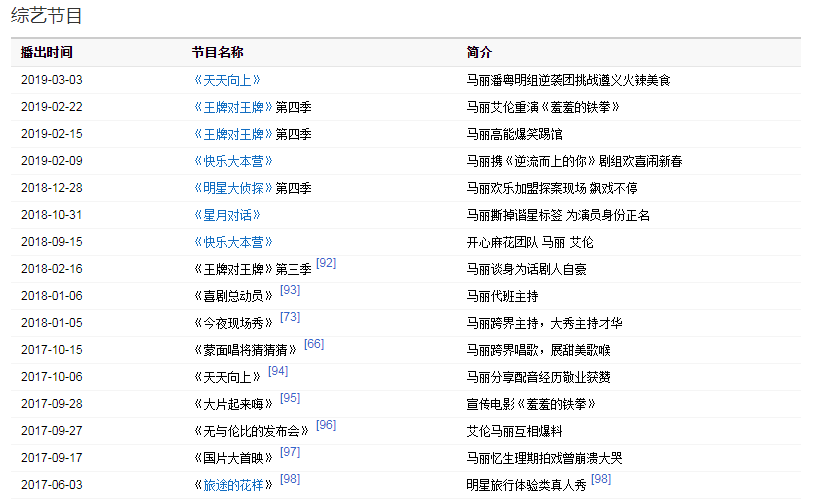Click description 艾伦马丽互相爆料
Image resolution: width=815 pixels, height=501 pixels.
click(x=515, y=431)
